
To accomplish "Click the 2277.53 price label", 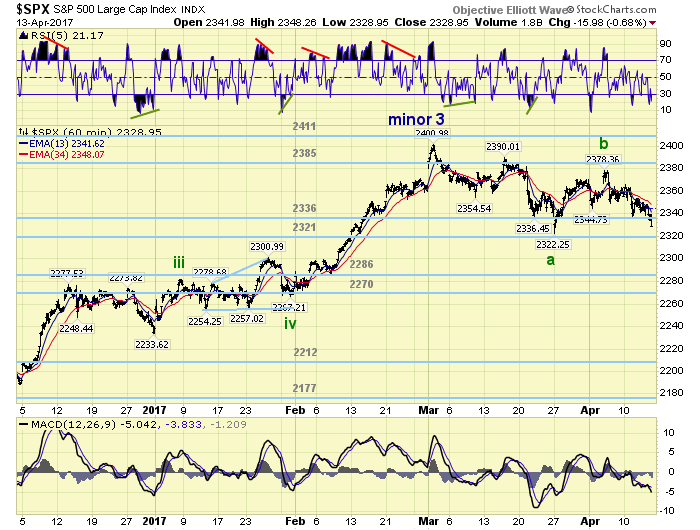I will 67,273.
